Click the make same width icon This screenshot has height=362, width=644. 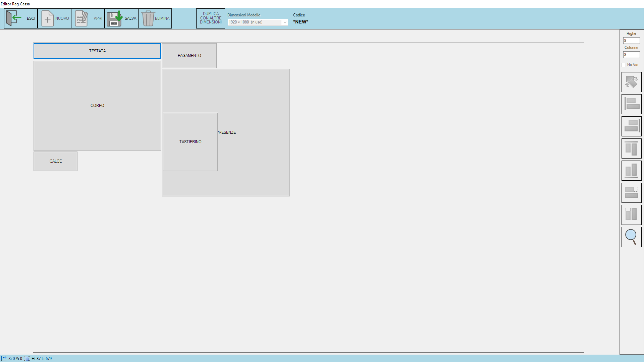pos(631,193)
